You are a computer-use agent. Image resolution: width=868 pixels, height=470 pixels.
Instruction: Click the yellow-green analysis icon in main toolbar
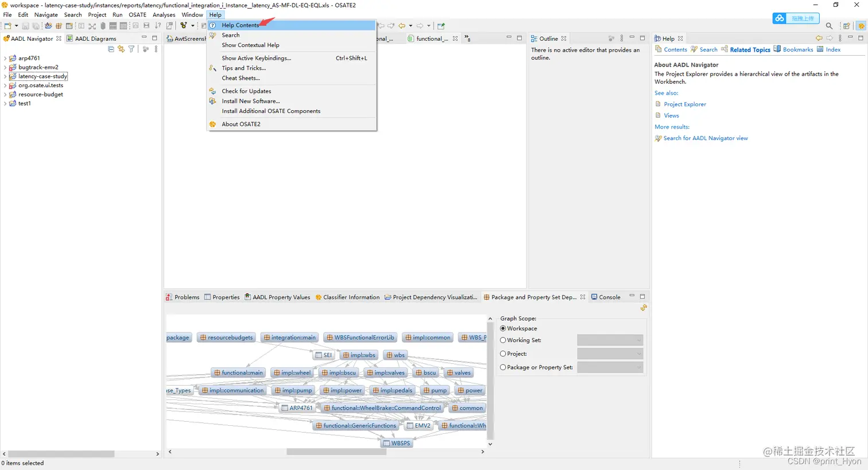(x=184, y=26)
